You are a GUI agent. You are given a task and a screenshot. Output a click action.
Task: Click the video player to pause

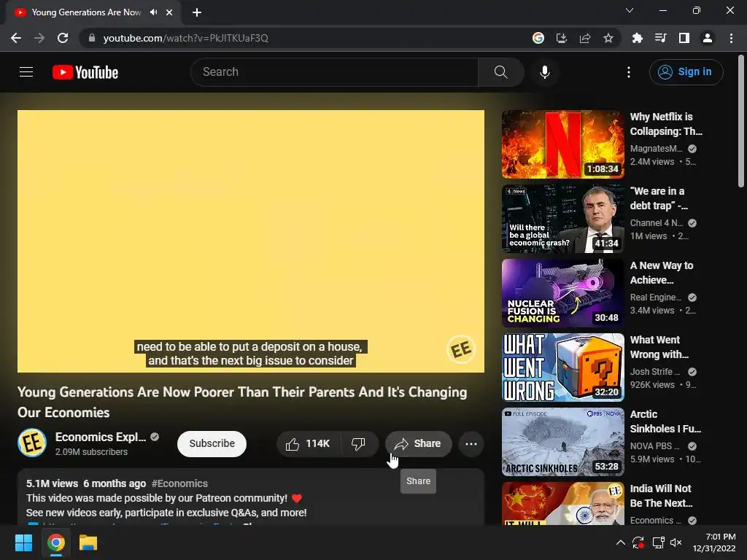(251, 241)
